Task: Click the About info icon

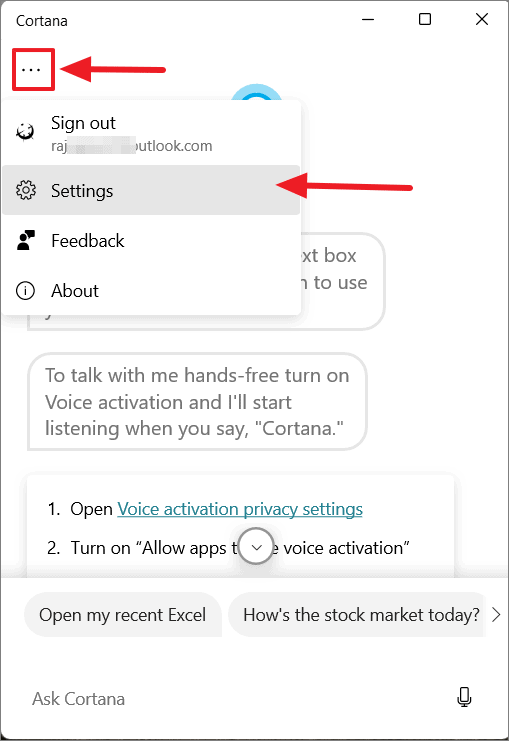Action: [26, 291]
